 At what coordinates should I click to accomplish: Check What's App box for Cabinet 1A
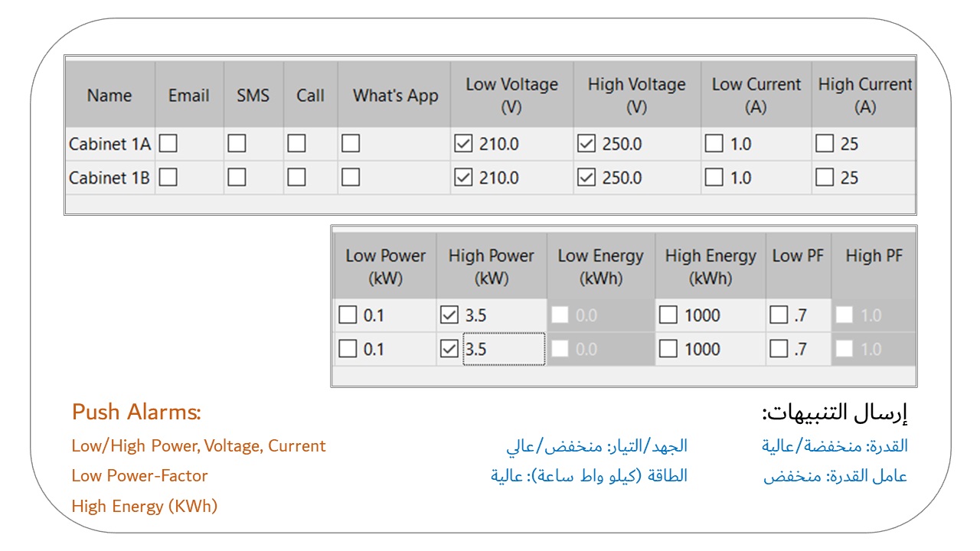[351, 144]
